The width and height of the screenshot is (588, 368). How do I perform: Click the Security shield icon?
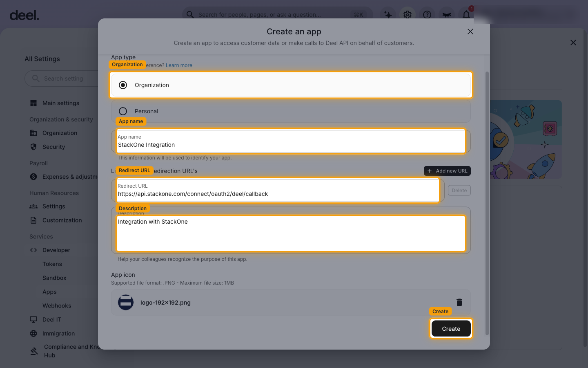(33, 147)
